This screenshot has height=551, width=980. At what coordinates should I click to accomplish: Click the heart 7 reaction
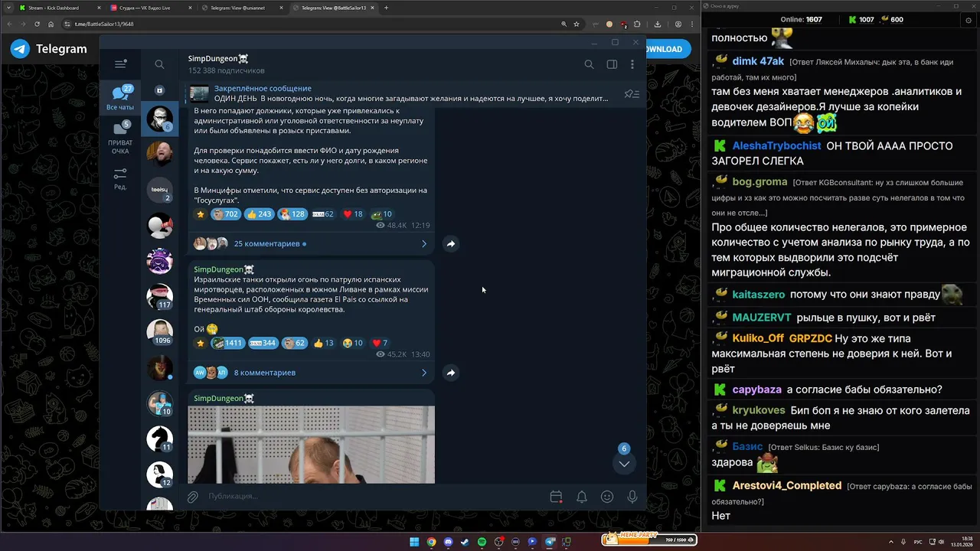380,343
